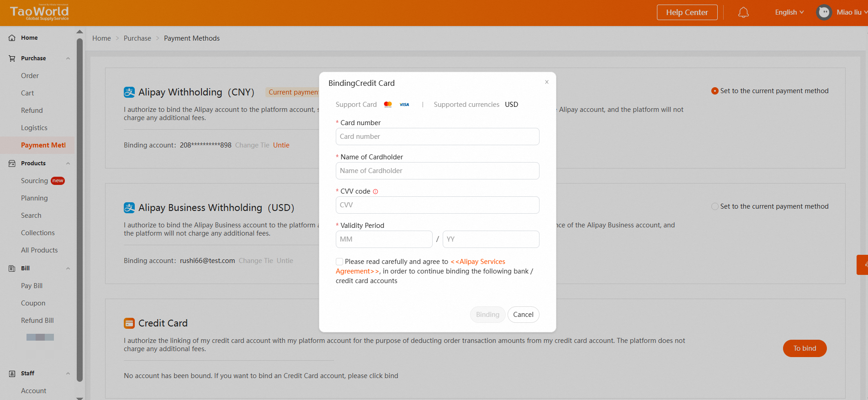Image resolution: width=868 pixels, height=400 pixels.
Task: Click the Cancel button in dialog
Action: click(x=523, y=315)
